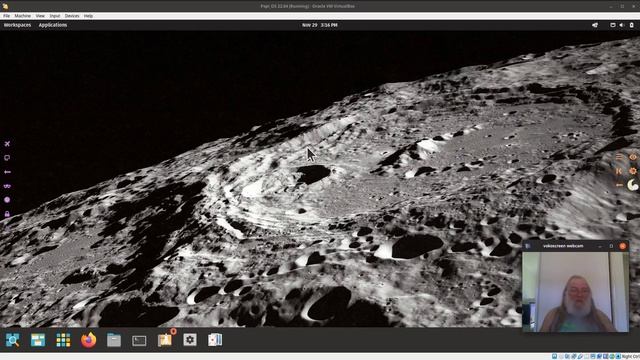The width and height of the screenshot is (640, 360).
Task: Open the Machine menu
Action: coord(22,16)
